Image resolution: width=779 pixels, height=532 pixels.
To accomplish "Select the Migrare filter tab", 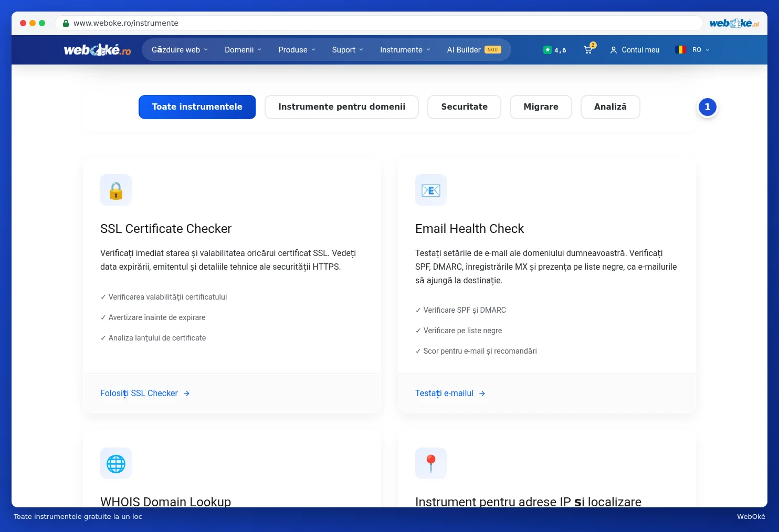I will (x=541, y=107).
